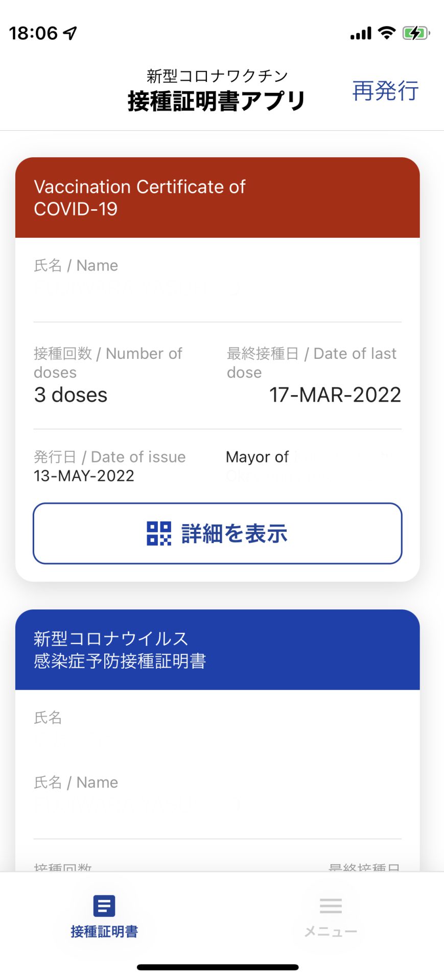Tap the 17-MAR-2022 last dose date
Viewport: 444px width, 980px height.
tap(335, 395)
